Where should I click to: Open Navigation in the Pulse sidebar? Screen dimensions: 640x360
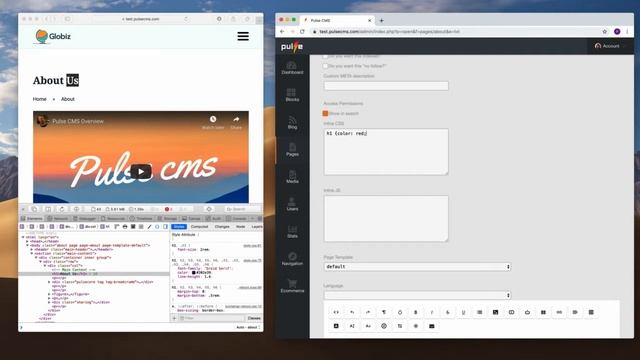[292, 259]
